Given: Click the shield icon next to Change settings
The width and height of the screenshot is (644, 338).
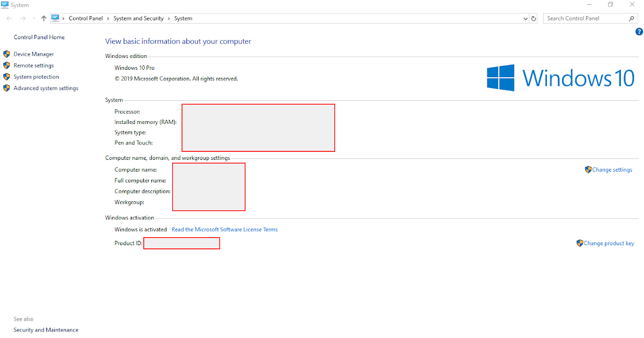Looking at the screenshot, I should coord(588,170).
